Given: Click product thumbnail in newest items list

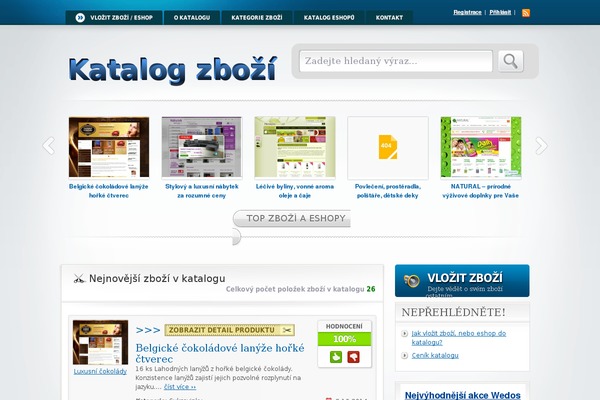Looking at the screenshot, I should (100, 343).
